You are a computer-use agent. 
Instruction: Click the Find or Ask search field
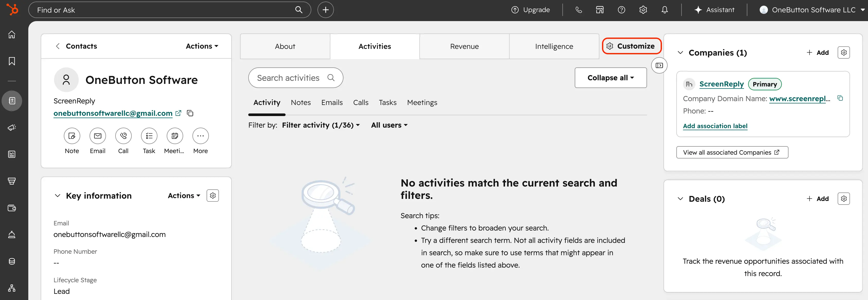(170, 10)
